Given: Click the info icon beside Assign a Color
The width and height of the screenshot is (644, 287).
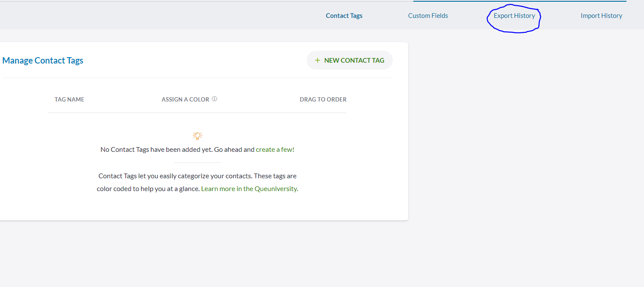Looking at the screenshot, I should pyautogui.click(x=215, y=99).
